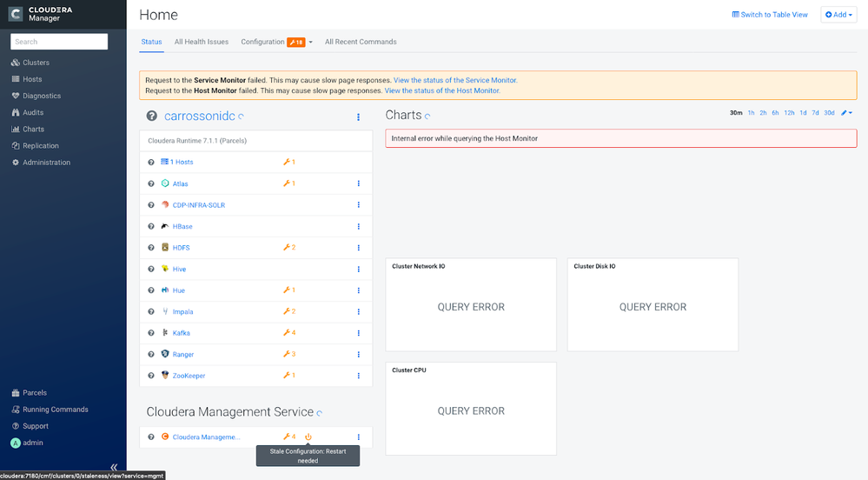
Task: Select the 6h chart time range
Action: [775, 112]
